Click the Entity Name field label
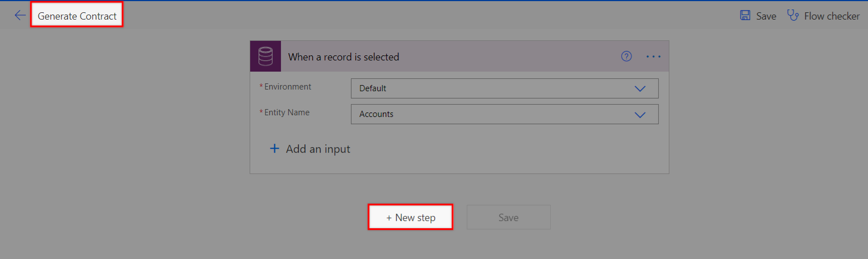The height and width of the screenshot is (259, 868). (287, 112)
